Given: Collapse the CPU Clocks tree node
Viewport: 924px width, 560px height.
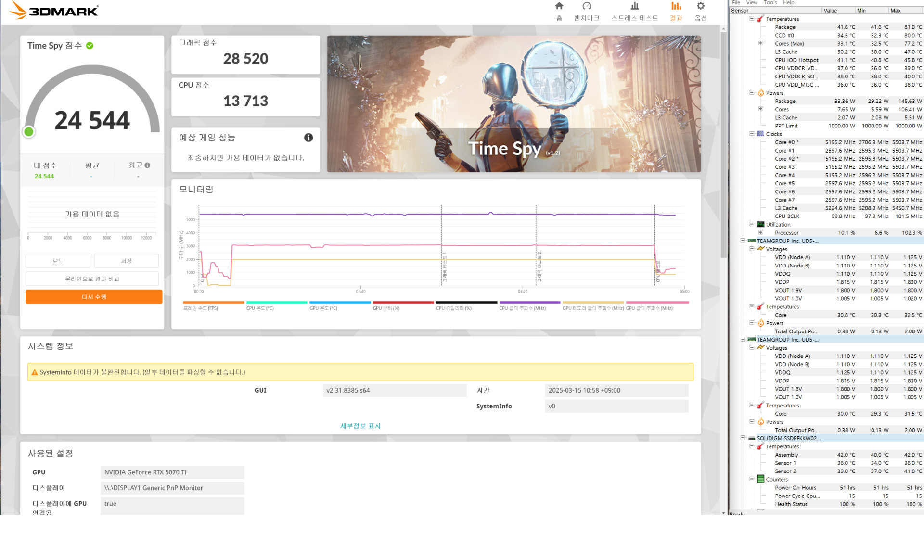Looking at the screenshot, I should [x=752, y=134].
